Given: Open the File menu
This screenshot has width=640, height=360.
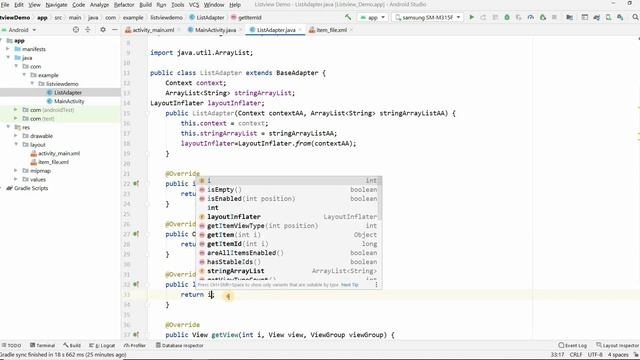Looking at the screenshot, I should click(x=5, y=4).
